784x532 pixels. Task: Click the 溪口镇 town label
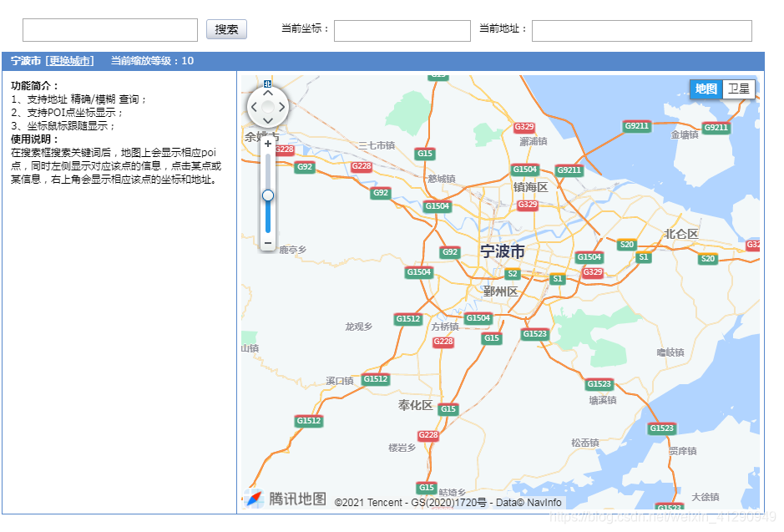(340, 381)
